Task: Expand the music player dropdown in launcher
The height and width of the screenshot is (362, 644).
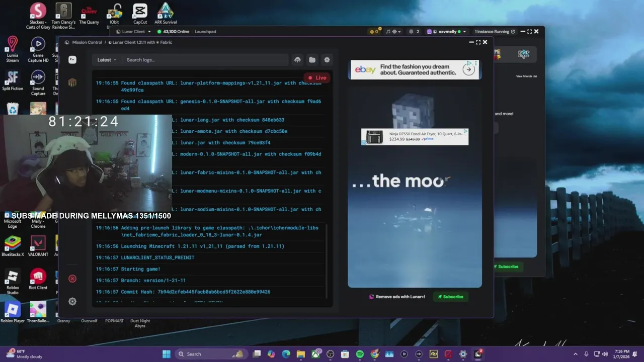Action: click(393, 32)
